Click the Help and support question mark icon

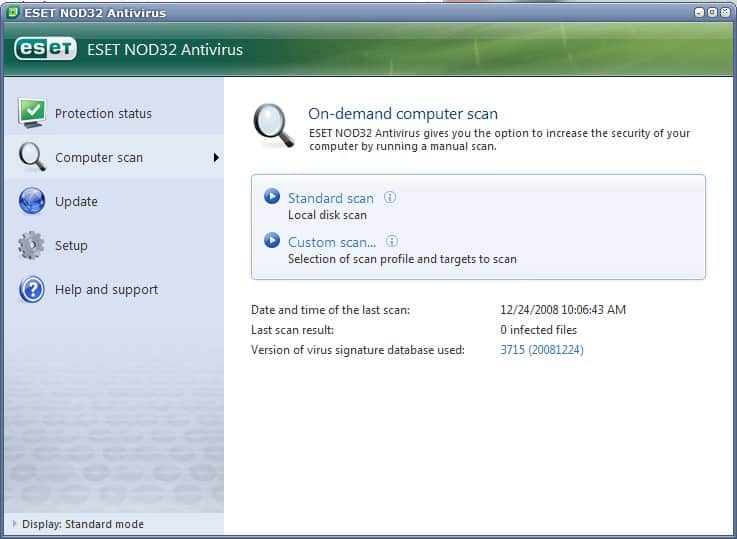click(32, 289)
